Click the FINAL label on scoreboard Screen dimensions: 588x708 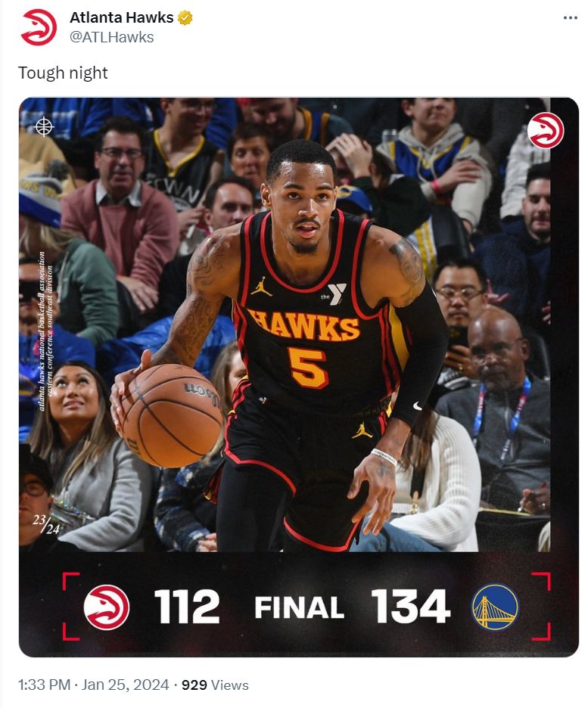300,607
